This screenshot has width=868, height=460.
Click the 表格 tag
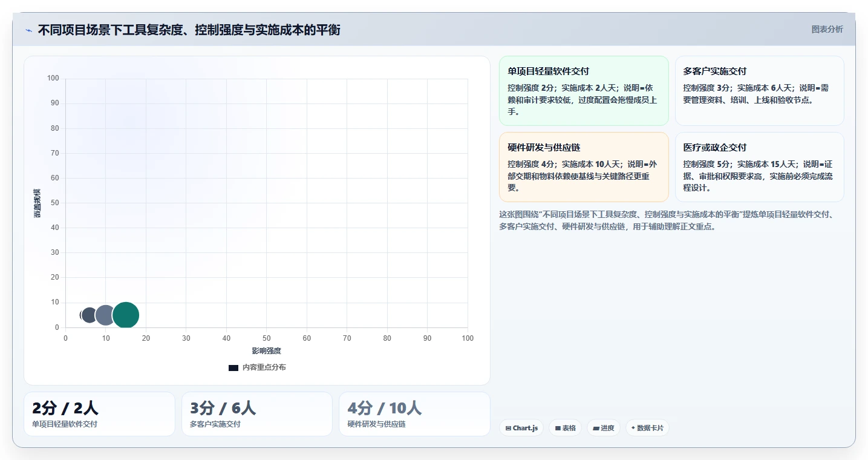click(x=566, y=428)
